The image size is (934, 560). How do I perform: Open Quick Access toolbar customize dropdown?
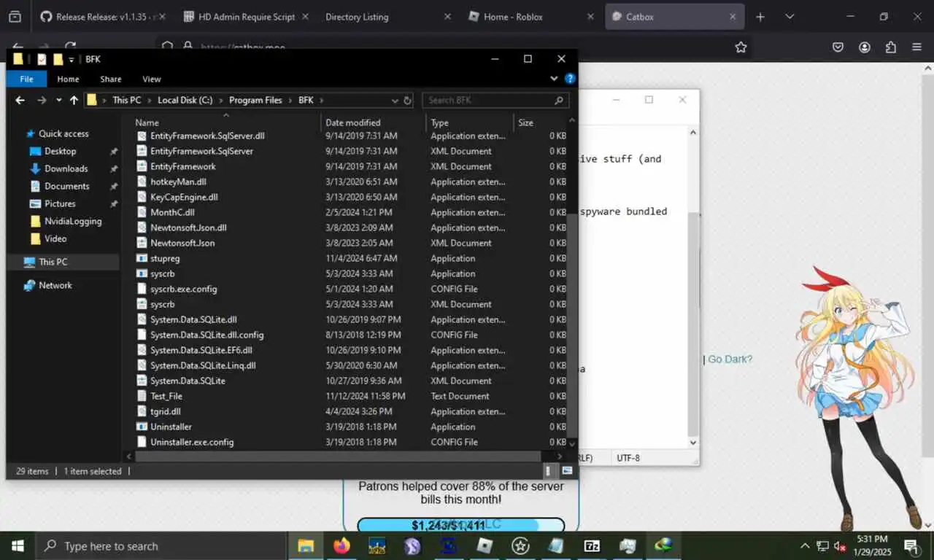72,60
